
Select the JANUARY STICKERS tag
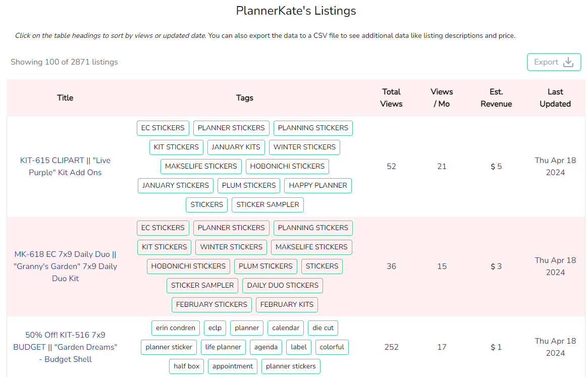point(175,186)
